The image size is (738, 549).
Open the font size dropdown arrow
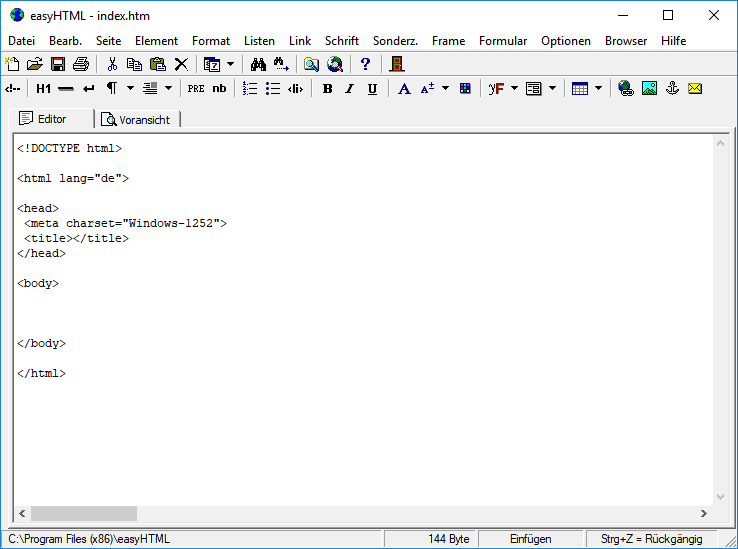click(x=445, y=88)
